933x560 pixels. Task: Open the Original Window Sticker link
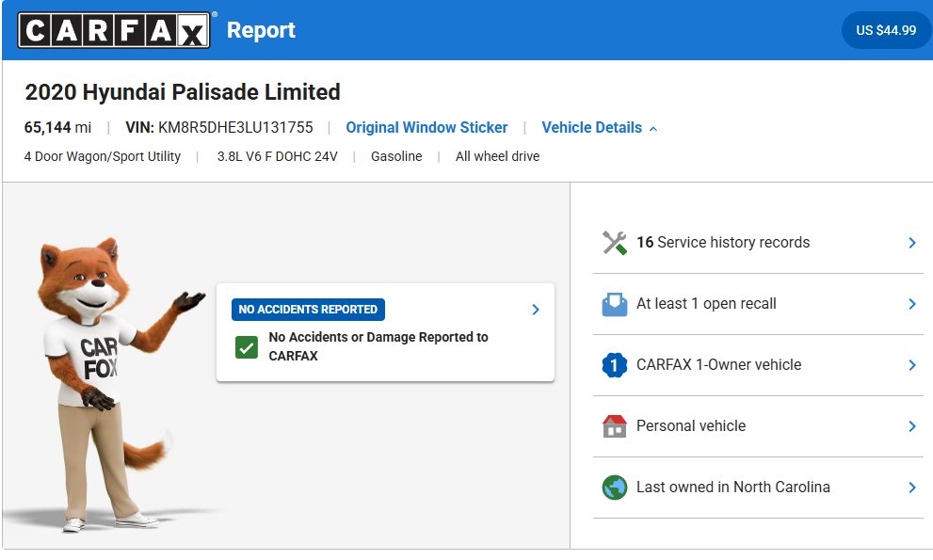click(426, 128)
